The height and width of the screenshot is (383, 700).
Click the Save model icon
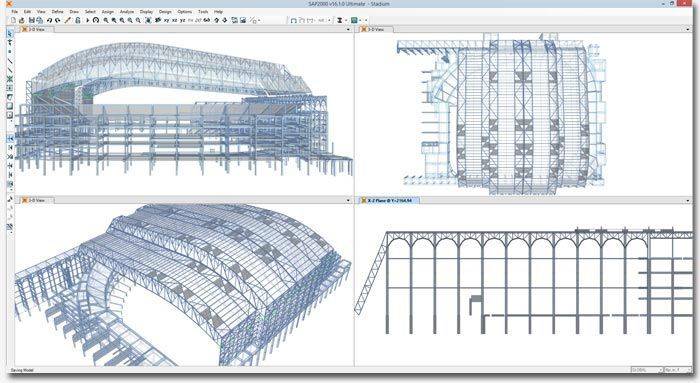coord(32,20)
